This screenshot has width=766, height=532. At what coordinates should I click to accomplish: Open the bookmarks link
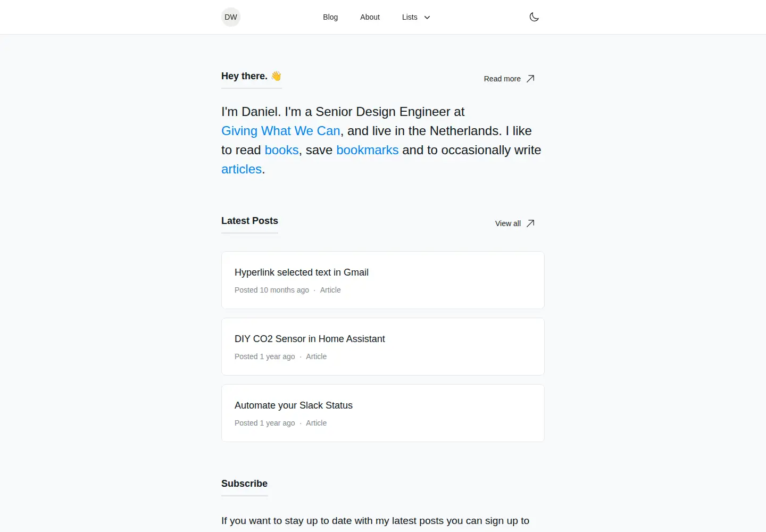[x=368, y=150]
